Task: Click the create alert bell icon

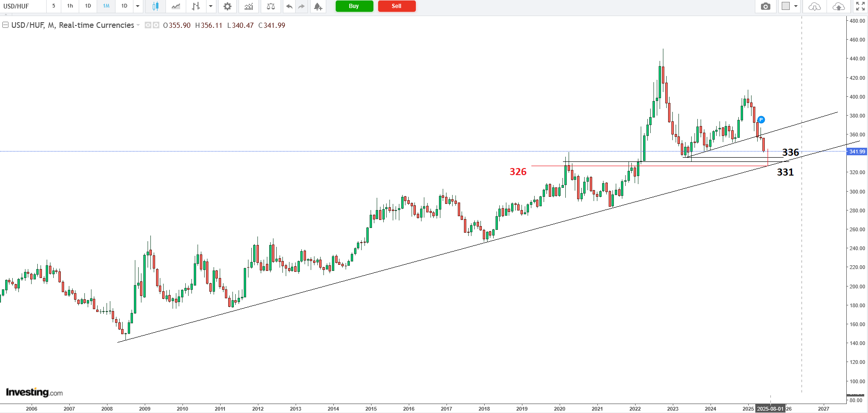Action: [318, 6]
